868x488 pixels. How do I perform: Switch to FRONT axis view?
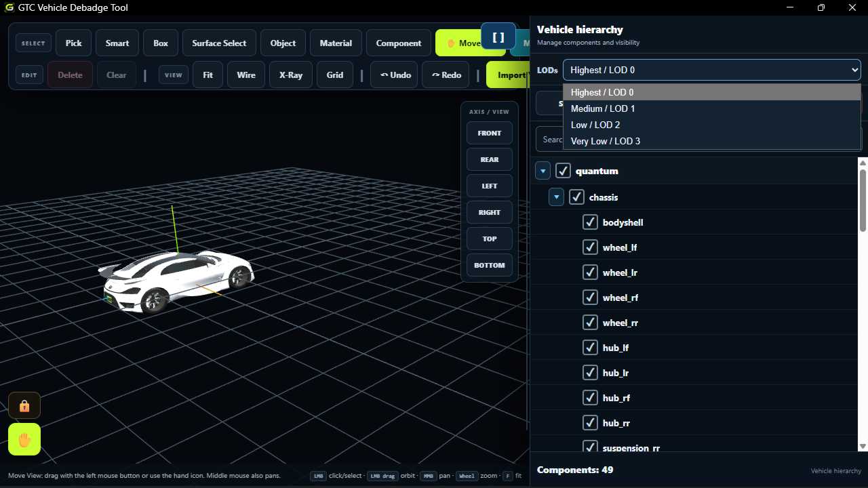[490, 133]
